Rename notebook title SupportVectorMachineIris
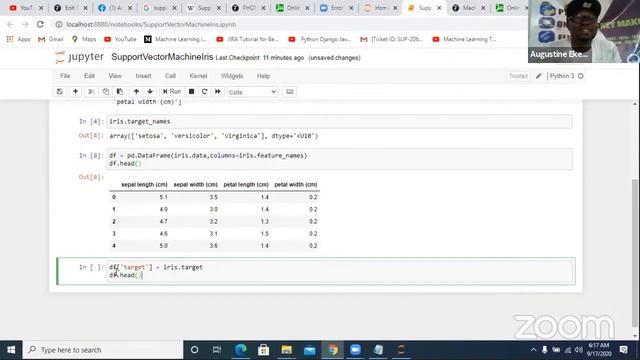The image size is (640, 360). pyautogui.click(x=162, y=57)
